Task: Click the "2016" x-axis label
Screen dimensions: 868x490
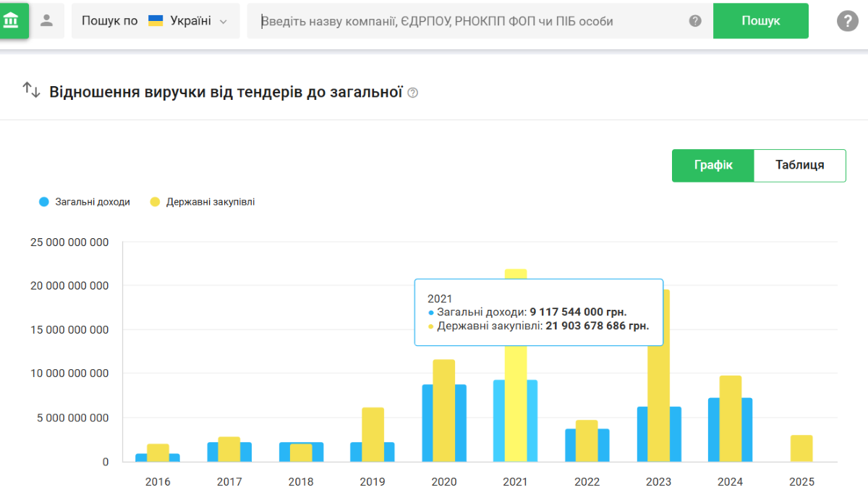Action: (158, 481)
